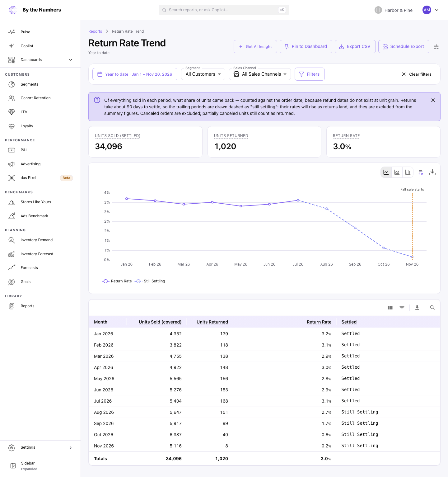The width and height of the screenshot is (448, 477).
Task: Click Get AI Insight button
Action: pos(255,47)
